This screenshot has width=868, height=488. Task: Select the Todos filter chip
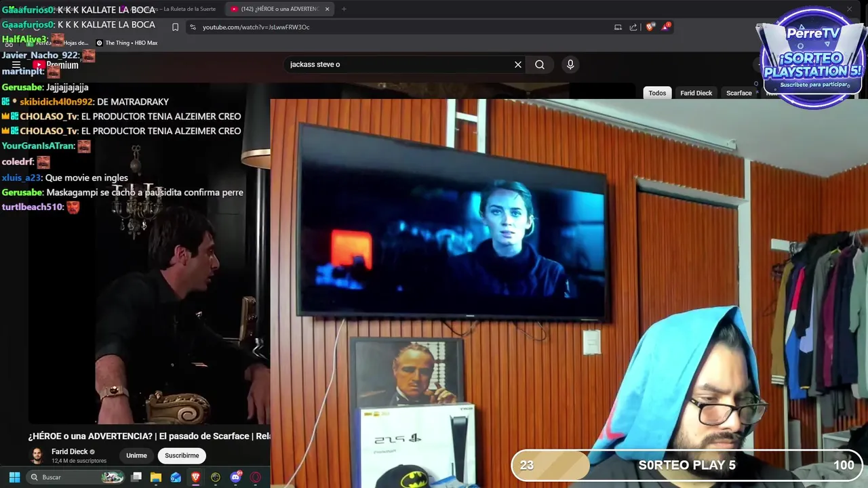pos(657,93)
